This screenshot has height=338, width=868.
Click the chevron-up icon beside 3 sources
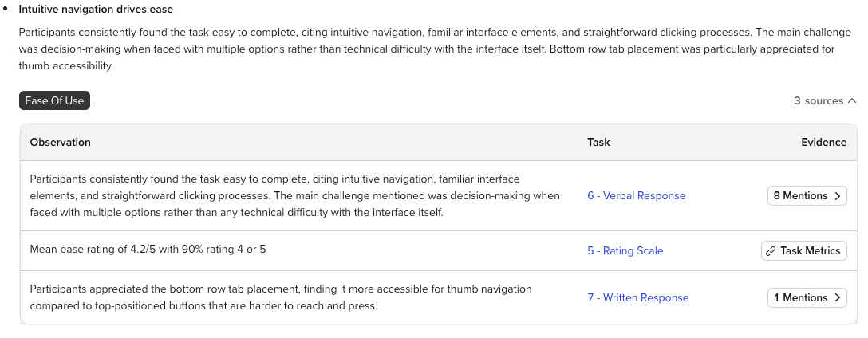click(x=852, y=101)
